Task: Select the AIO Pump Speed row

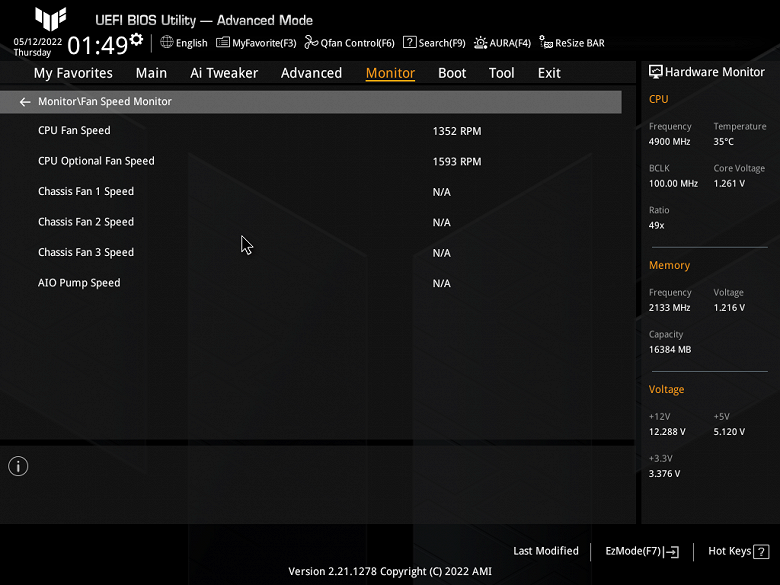Action: click(x=310, y=283)
